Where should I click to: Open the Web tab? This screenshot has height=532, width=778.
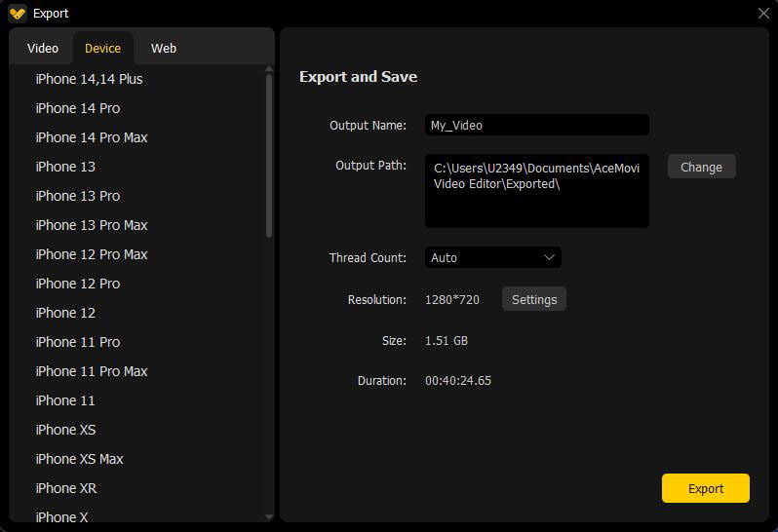164,48
